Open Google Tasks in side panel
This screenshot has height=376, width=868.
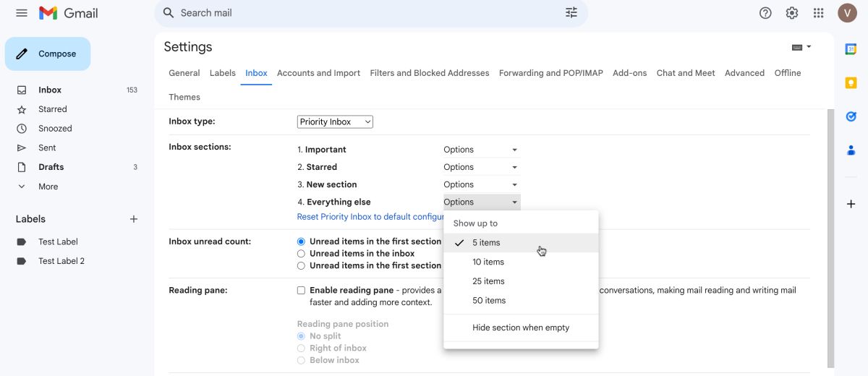point(851,116)
